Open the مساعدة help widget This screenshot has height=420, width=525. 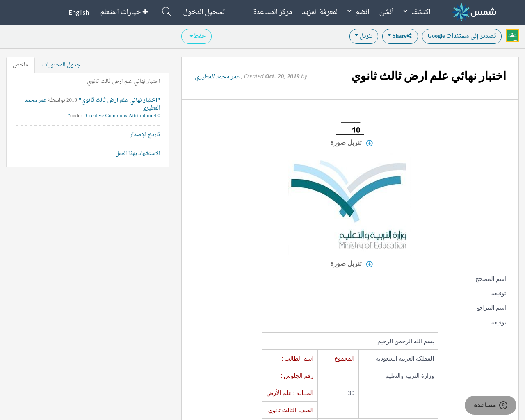[490, 404]
